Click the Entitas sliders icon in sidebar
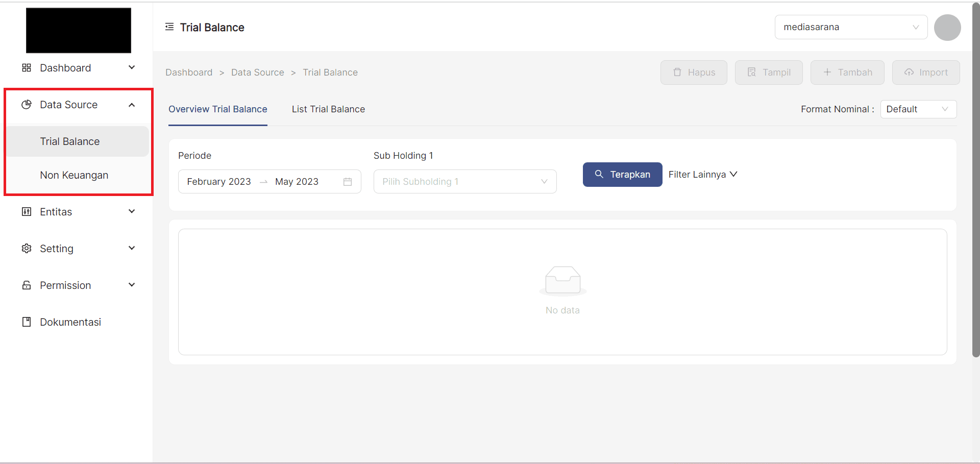980x464 pixels. coord(27,212)
